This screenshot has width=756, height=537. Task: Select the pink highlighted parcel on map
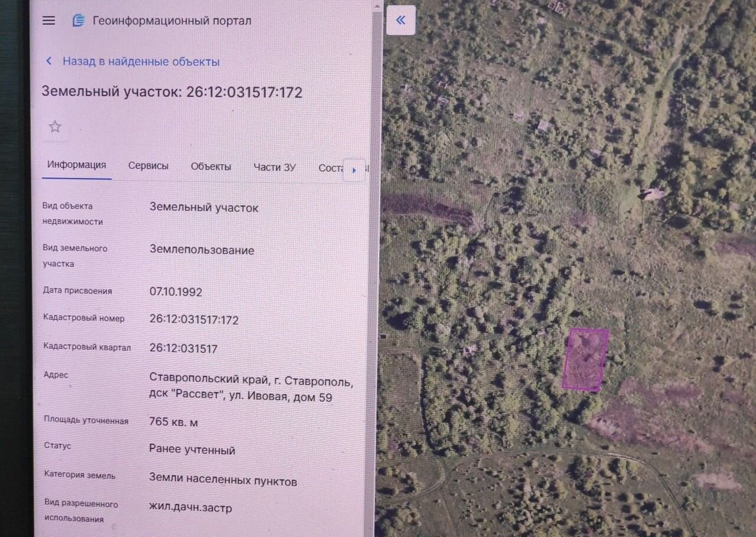click(x=585, y=360)
